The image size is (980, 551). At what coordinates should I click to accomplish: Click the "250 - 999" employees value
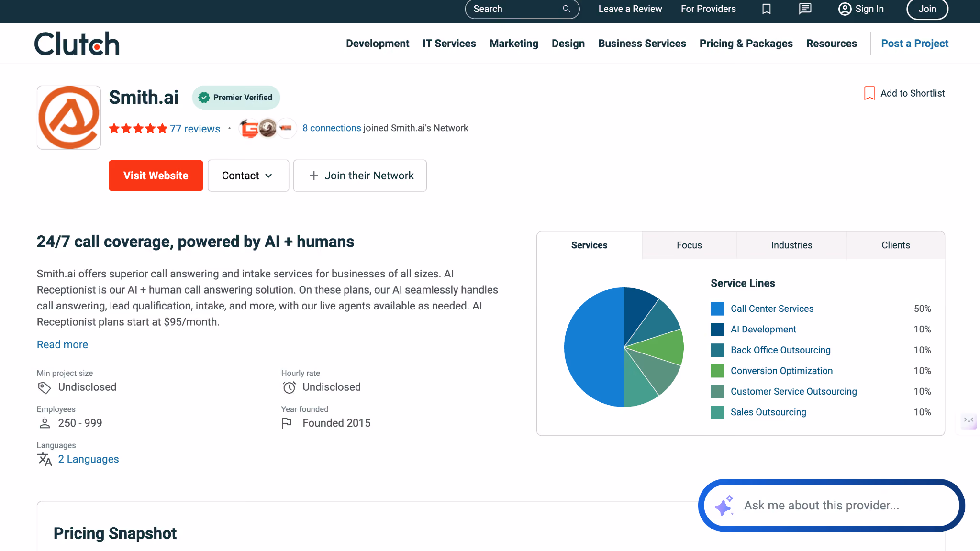pyautogui.click(x=80, y=423)
